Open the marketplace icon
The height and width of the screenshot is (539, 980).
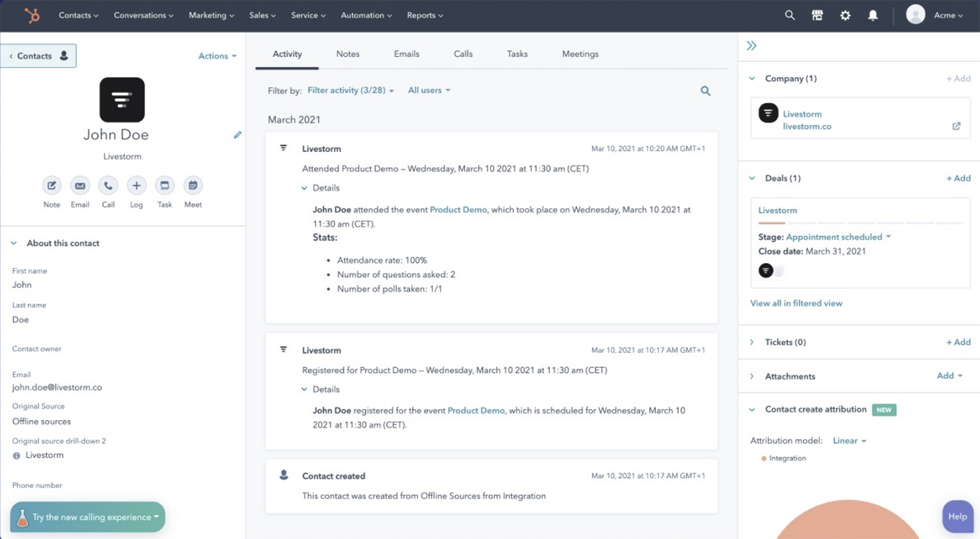point(817,15)
